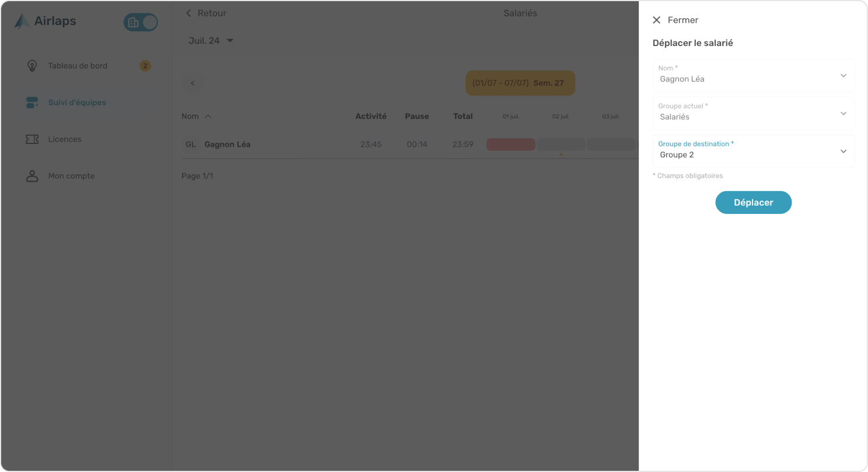
Task: Open the Nom dropdown field
Action: pyautogui.click(x=754, y=75)
